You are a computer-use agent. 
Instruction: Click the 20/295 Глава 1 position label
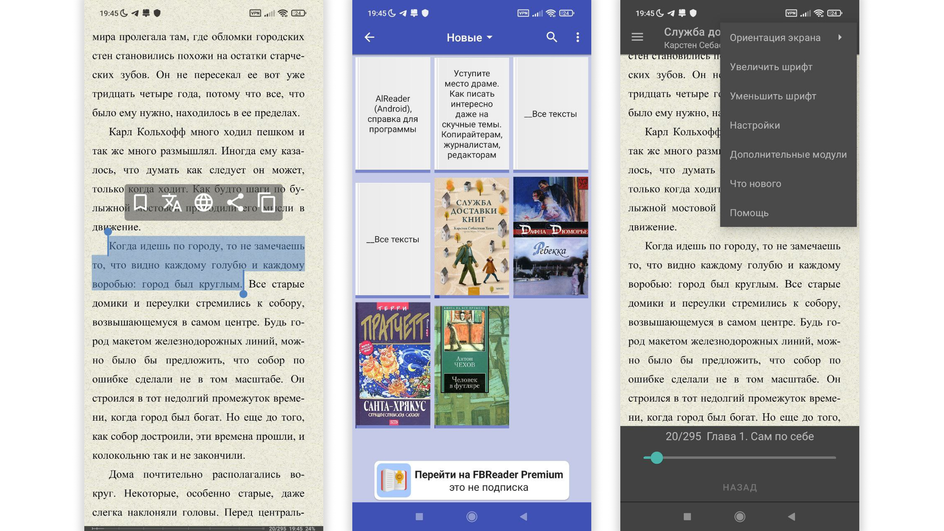pos(739,436)
